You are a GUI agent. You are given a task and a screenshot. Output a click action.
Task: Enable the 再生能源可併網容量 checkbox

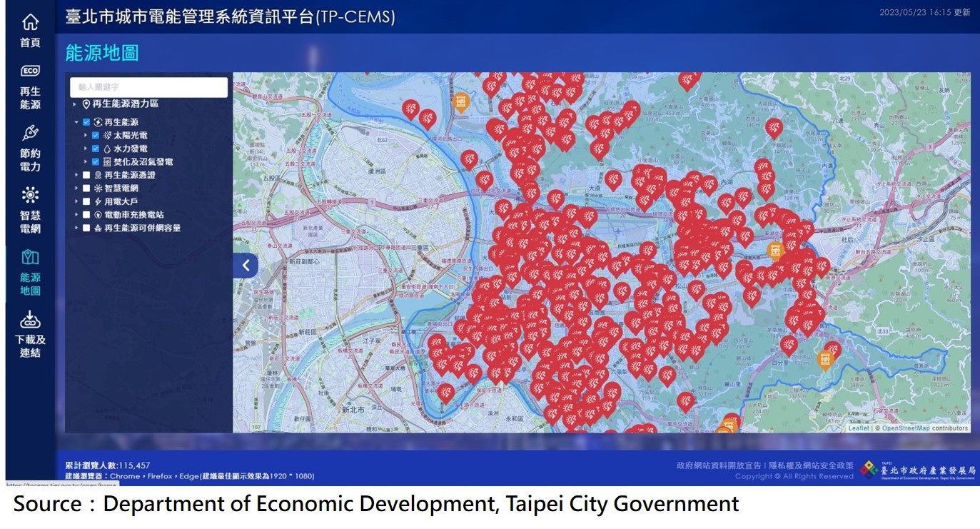coord(86,228)
